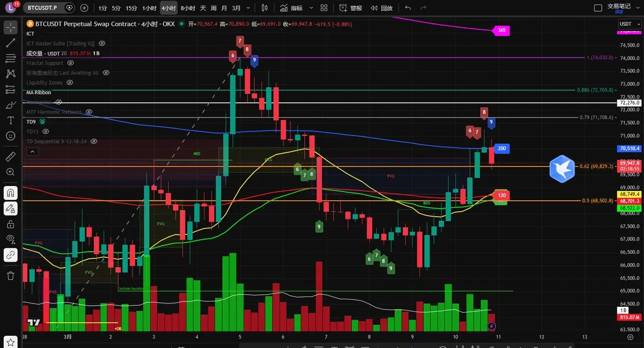Screen dimensions: 644x348
Task: Open the 指标 indicators dialog
Action: tap(291, 8)
